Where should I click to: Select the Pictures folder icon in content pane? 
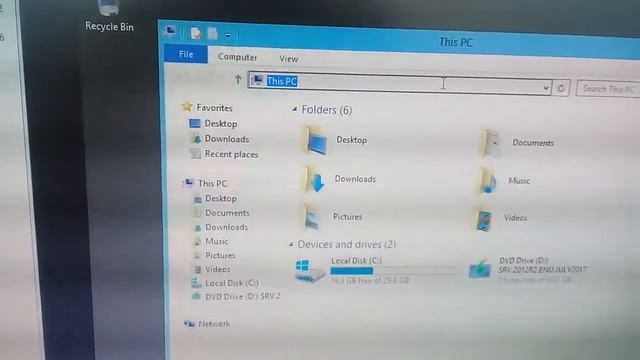pyautogui.click(x=313, y=217)
